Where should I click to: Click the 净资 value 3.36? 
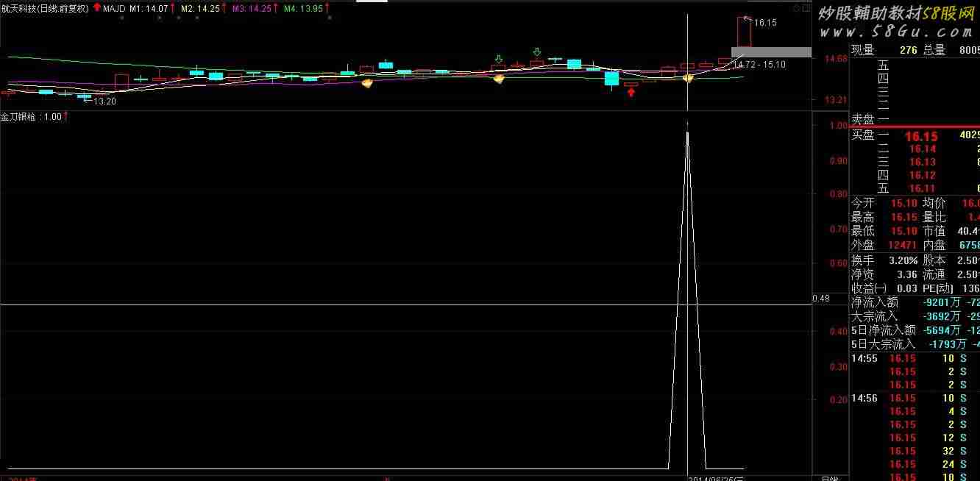[908, 275]
